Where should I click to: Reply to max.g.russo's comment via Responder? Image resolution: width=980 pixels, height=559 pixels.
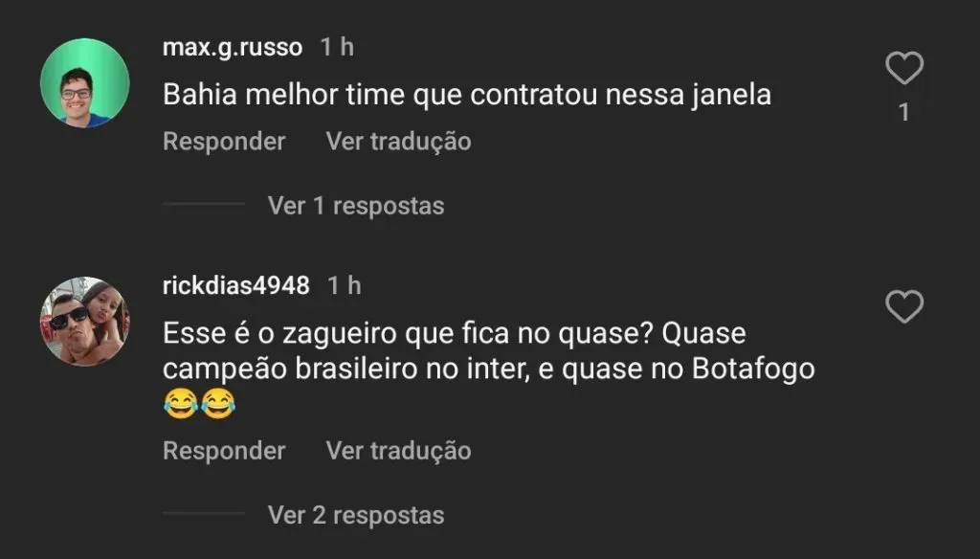[224, 142]
